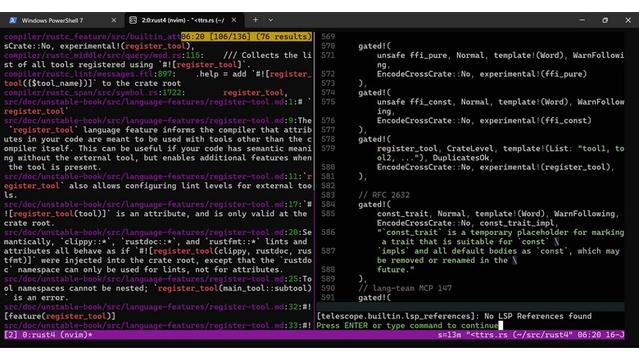Maximize or restore the terminal window
Image resolution: width=639 pixels, height=360 pixels.
click(x=605, y=20)
